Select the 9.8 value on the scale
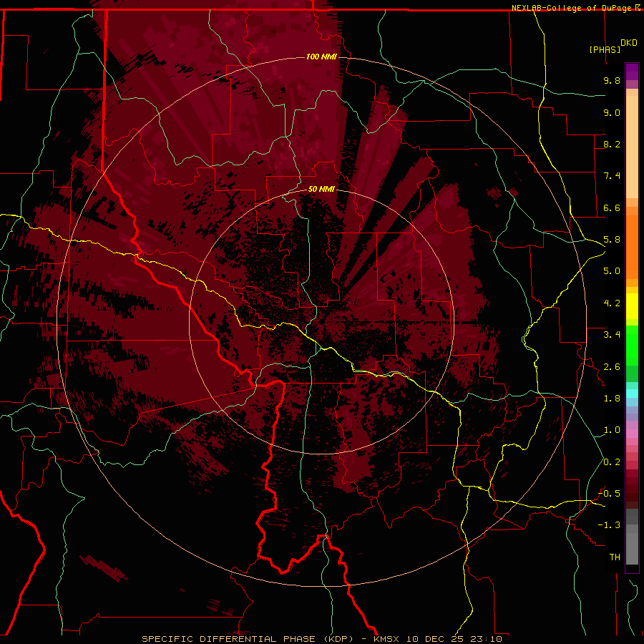Image resolution: width=644 pixels, height=644 pixels. pos(612,80)
